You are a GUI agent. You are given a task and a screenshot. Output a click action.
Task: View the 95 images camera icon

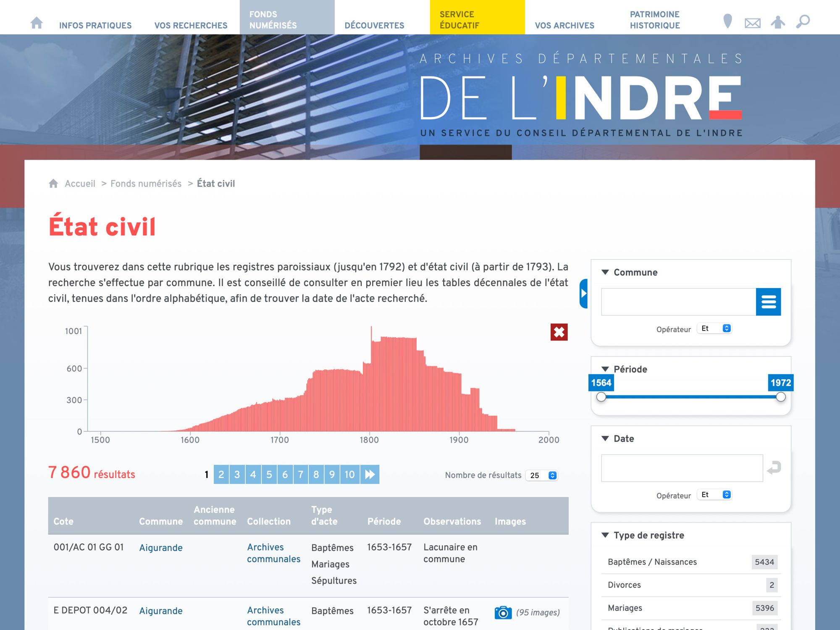503,612
